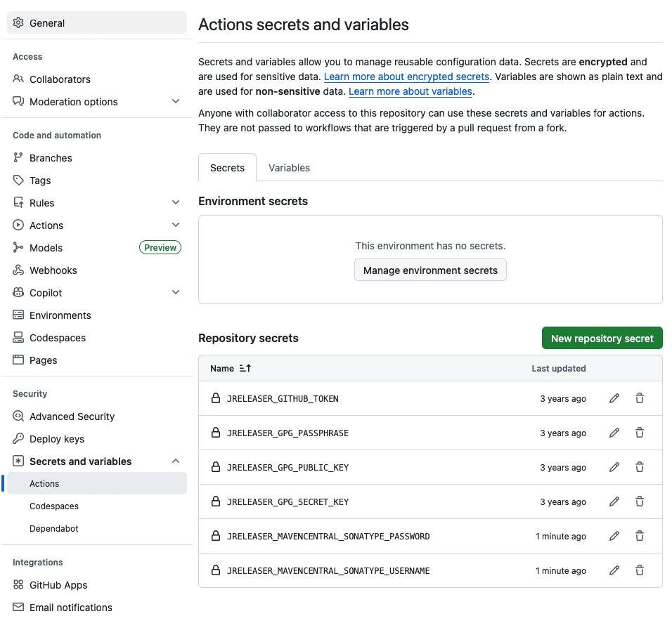Collapse the Secrets and variables section
Image resolution: width=672 pixels, height=623 pixels.
point(176,461)
